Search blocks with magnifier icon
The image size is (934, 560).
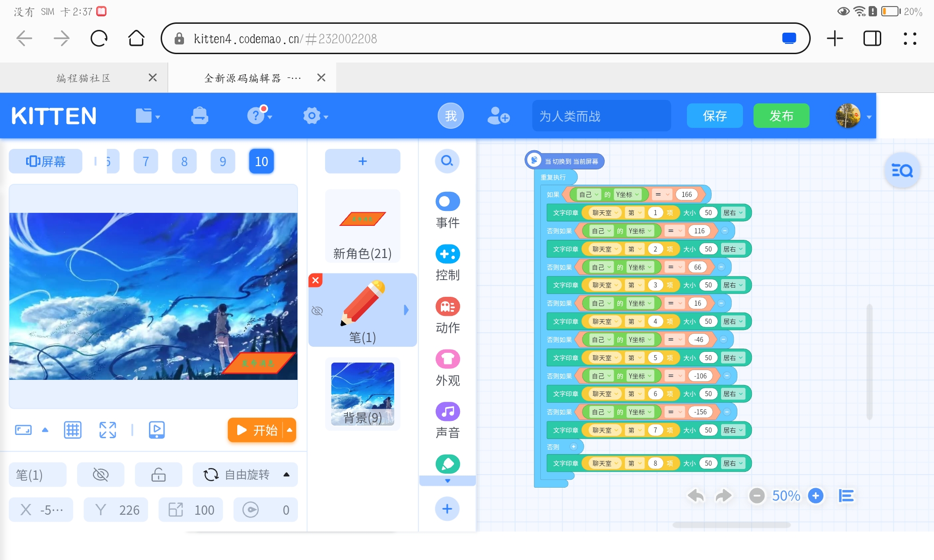(x=447, y=161)
